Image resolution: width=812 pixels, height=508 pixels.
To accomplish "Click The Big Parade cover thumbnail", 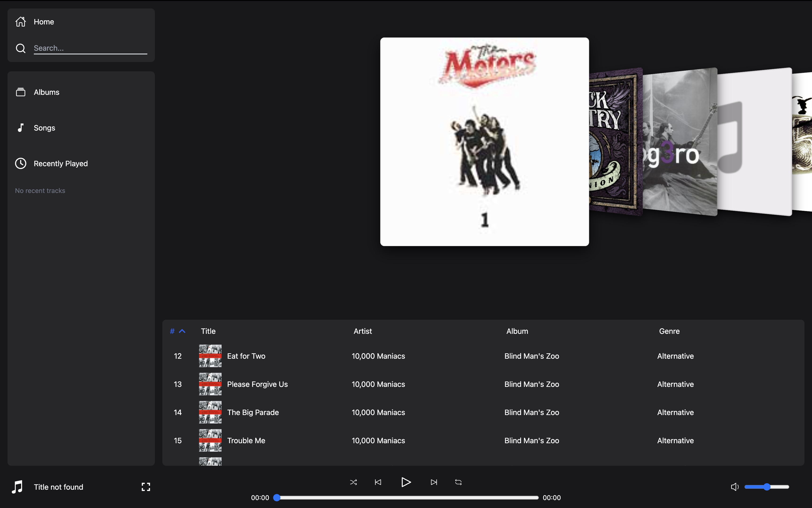I will click(x=210, y=412).
